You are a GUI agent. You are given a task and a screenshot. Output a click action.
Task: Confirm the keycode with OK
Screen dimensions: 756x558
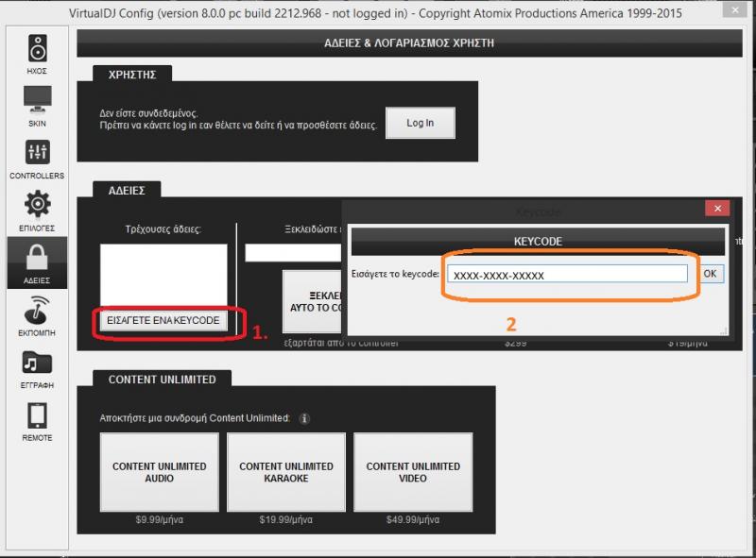pyautogui.click(x=711, y=273)
